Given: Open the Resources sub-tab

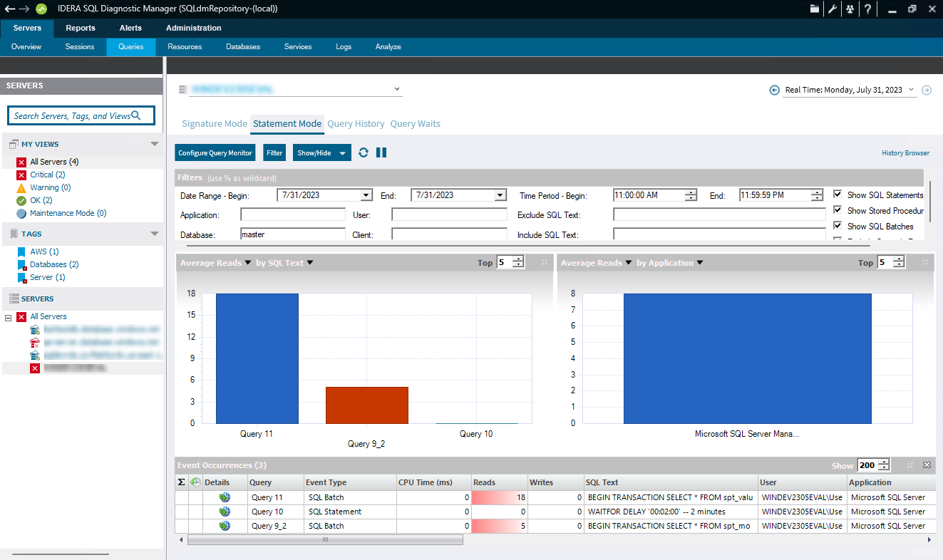Looking at the screenshot, I should pos(185,47).
